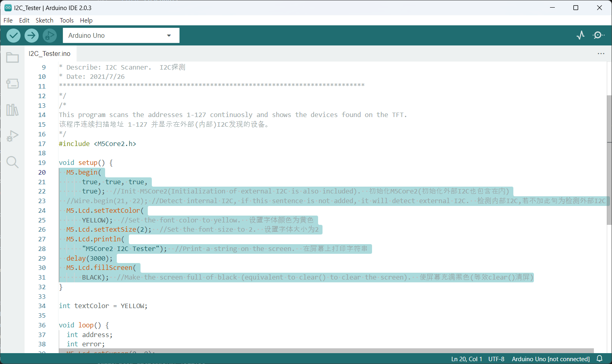Click on void setup() { line
This screenshot has width=612, height=364.
click(x=86, y=162)
